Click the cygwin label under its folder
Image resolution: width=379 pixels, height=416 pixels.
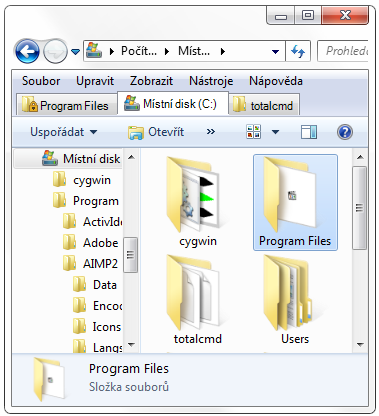[x=198, y=241]
